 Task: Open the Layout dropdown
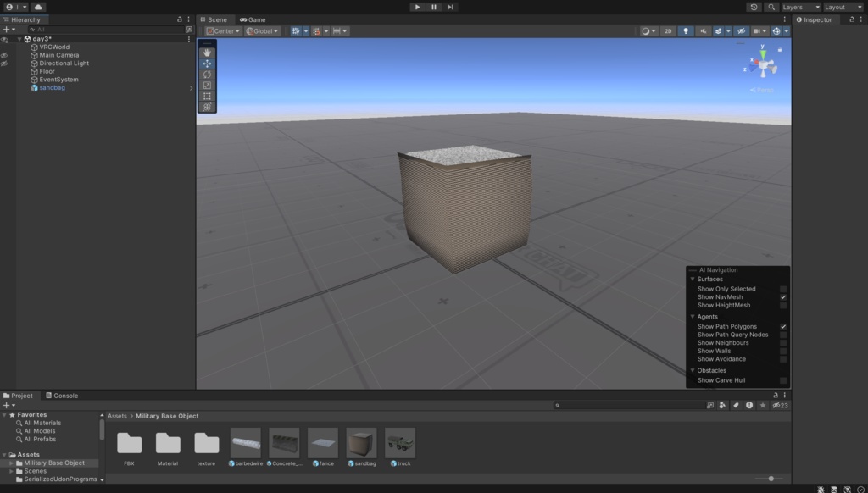point(843,7)
